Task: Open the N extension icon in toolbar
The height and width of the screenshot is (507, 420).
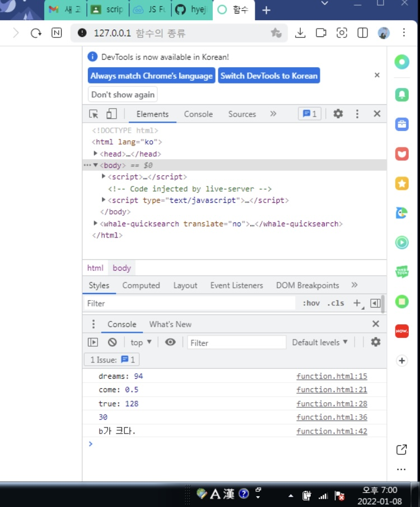Action: (57, 32)
